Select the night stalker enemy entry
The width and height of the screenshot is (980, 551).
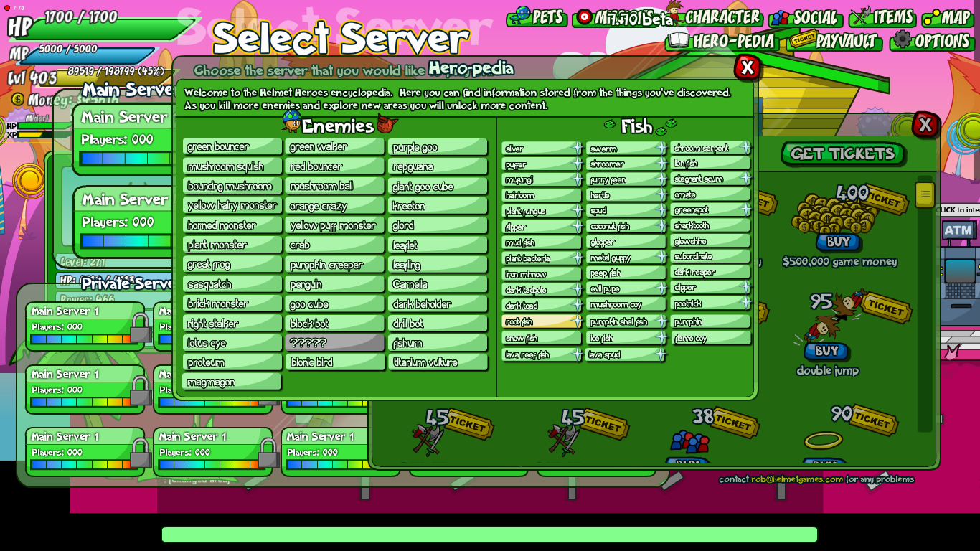pyautogui.click(x=232, y=324)
